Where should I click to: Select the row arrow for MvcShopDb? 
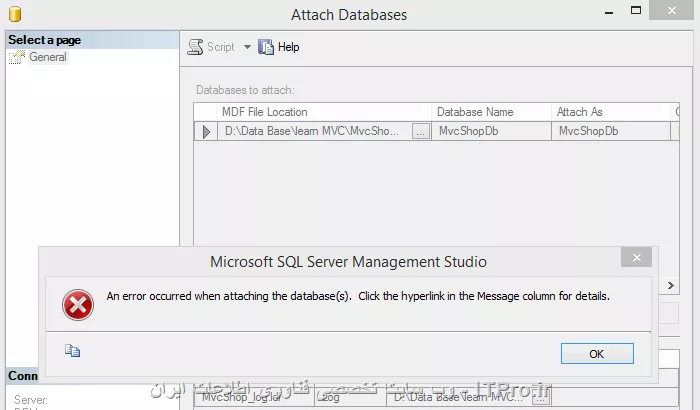(206, 132)
